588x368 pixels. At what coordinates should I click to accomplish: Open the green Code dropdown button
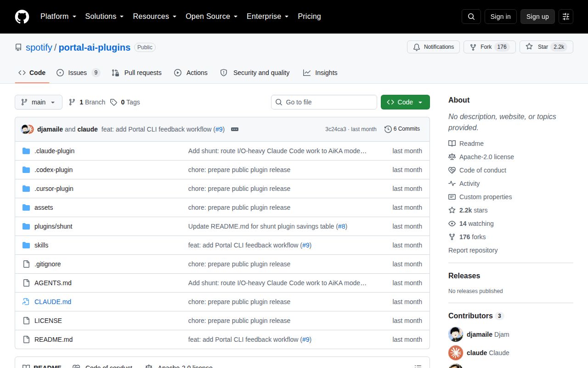point(405,102)
